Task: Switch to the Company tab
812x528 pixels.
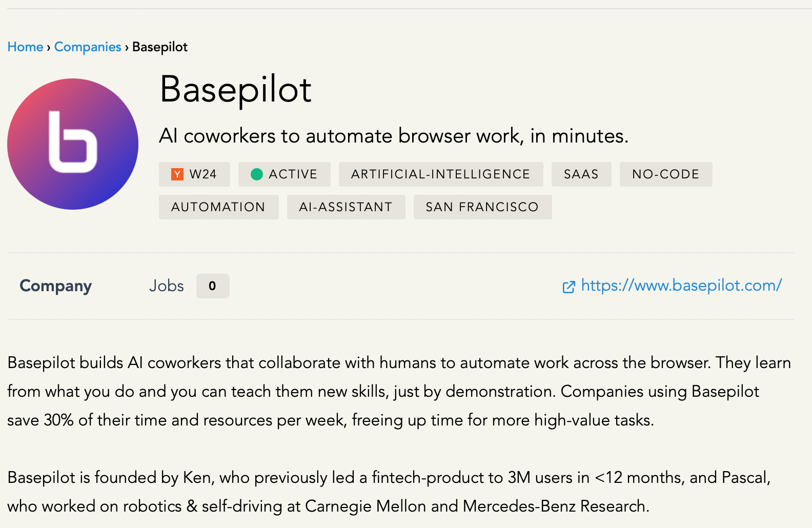Action: (56, 286)
